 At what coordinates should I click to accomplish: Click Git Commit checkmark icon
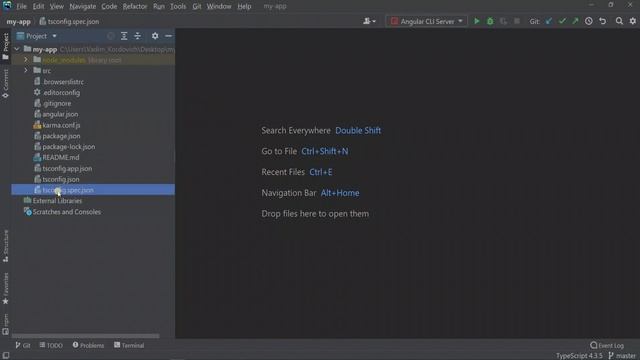click(562, 21)
